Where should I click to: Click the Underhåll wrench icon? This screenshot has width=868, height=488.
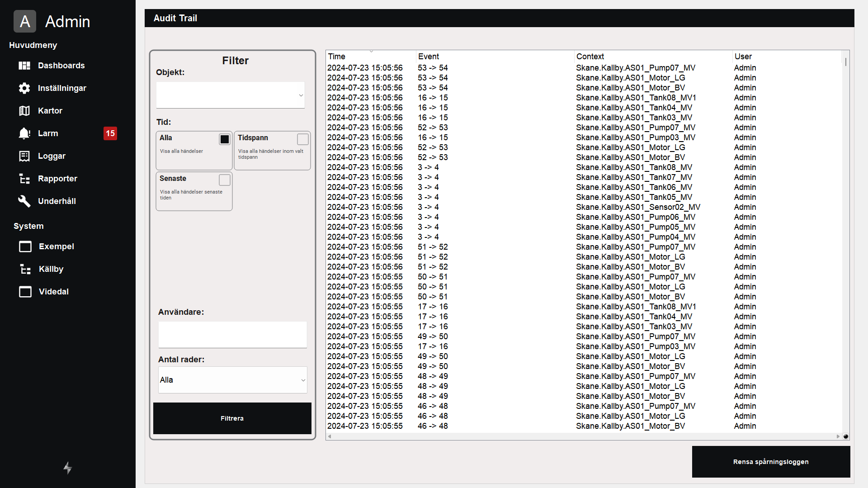pos(24,201)
